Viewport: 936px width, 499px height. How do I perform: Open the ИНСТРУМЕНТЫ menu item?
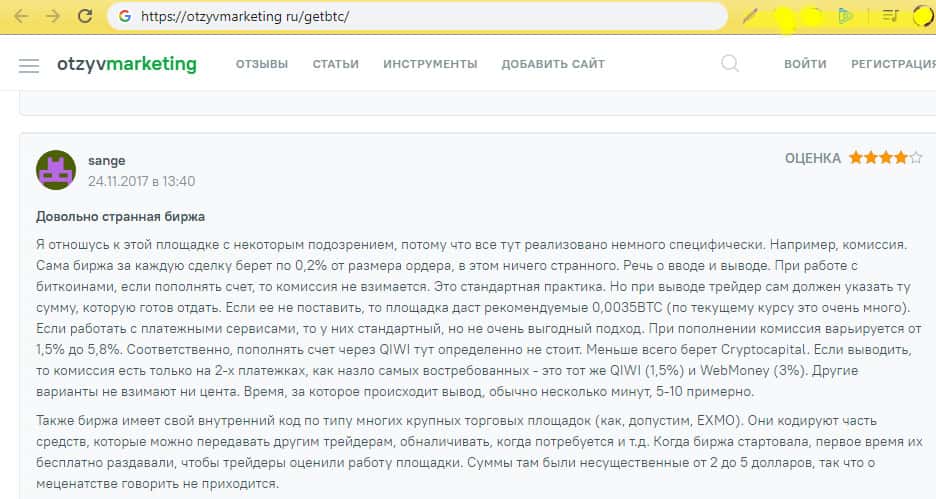[x=430, y=64]
